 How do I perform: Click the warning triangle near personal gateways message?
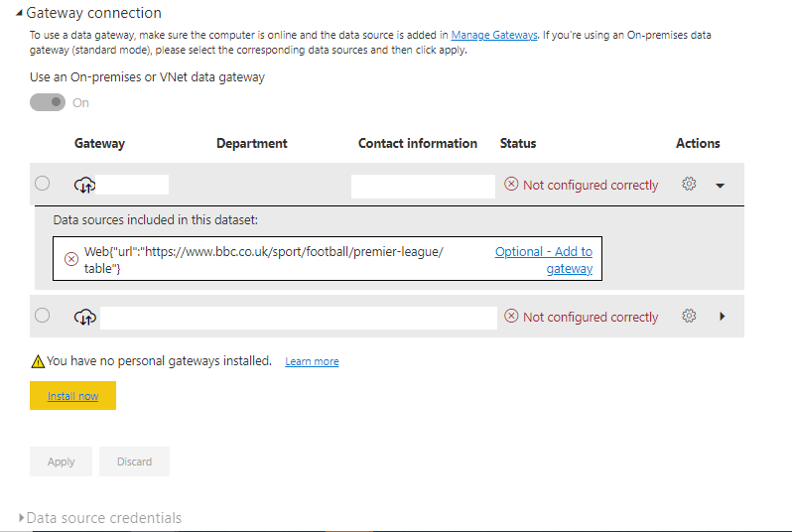tap(38, 361)
